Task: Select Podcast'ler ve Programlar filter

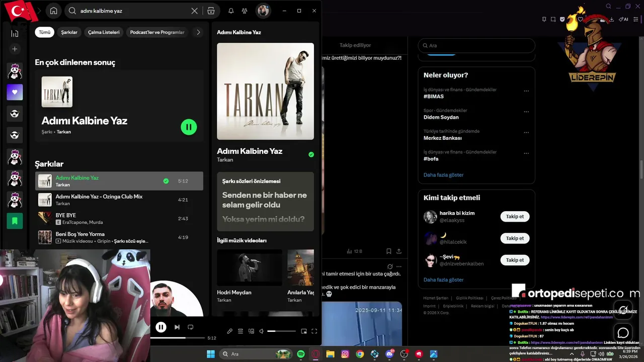Action: click(x=157, y=32)
